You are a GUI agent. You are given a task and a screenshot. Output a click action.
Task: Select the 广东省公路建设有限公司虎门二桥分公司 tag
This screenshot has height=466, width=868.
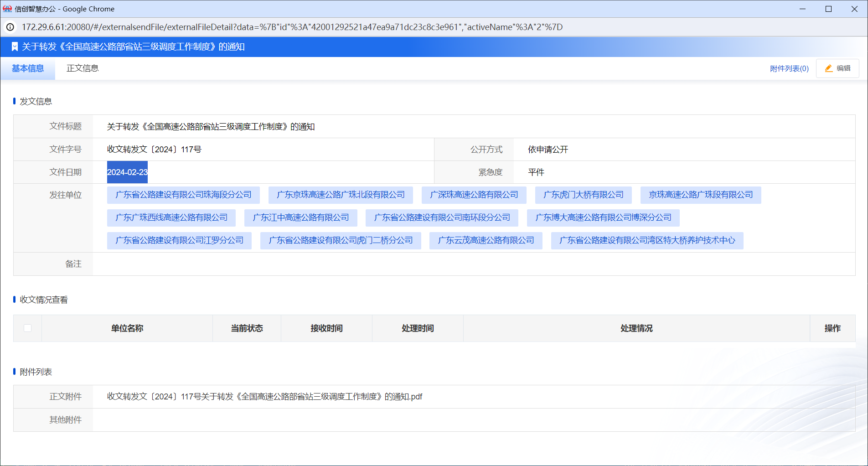tap(341, 240)
